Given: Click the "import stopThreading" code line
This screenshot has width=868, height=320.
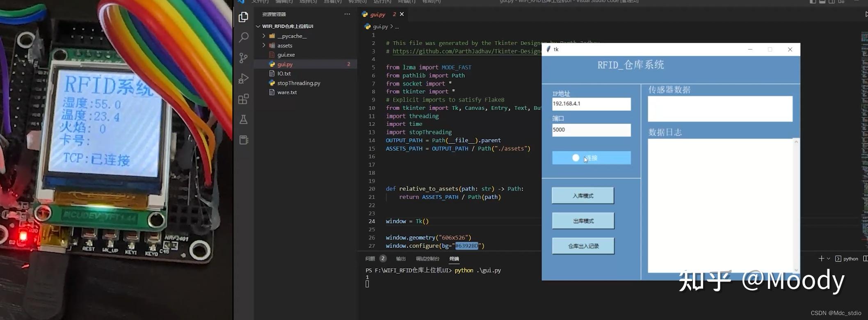Looking at the screenshot, I should coord(418,132).
